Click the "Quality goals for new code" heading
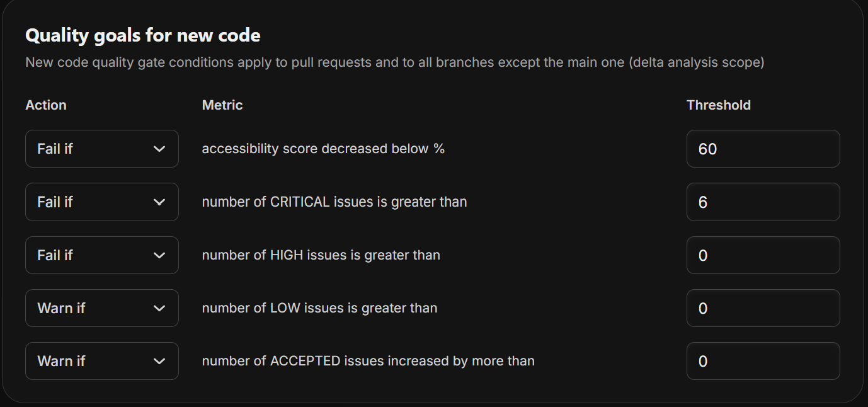This screenshot has height=407, width=868. (143, 35)
